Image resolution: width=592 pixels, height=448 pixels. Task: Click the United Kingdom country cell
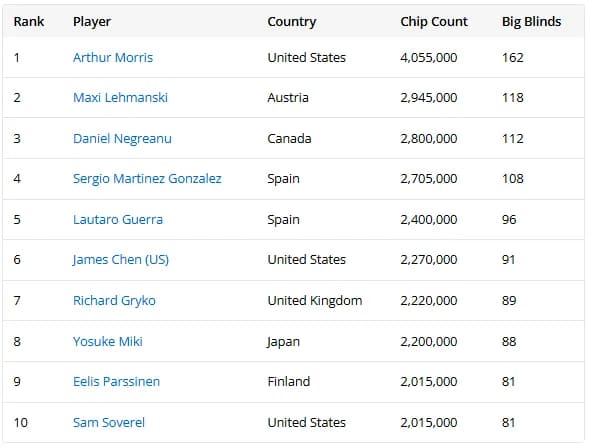tap(314, 300)
